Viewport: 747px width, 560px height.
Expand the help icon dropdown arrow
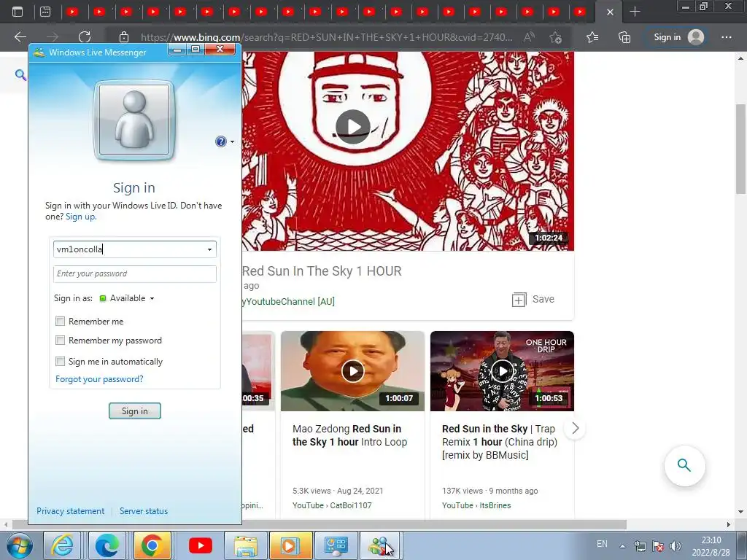(232, 142)
